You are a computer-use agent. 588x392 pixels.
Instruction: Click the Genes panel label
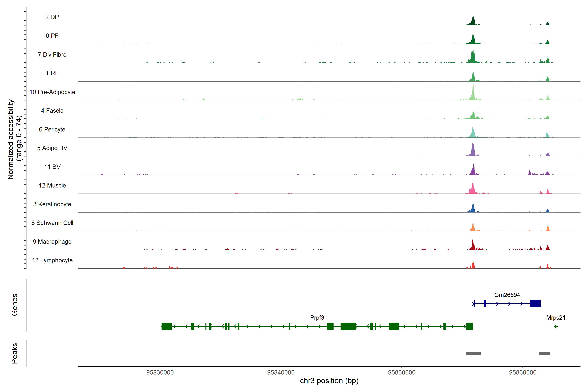15,304
